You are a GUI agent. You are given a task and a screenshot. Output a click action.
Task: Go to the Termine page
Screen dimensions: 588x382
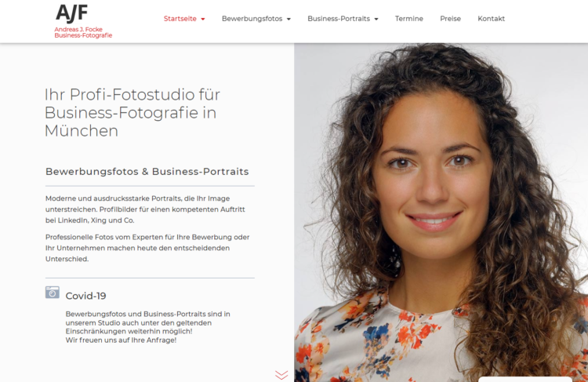409,19
